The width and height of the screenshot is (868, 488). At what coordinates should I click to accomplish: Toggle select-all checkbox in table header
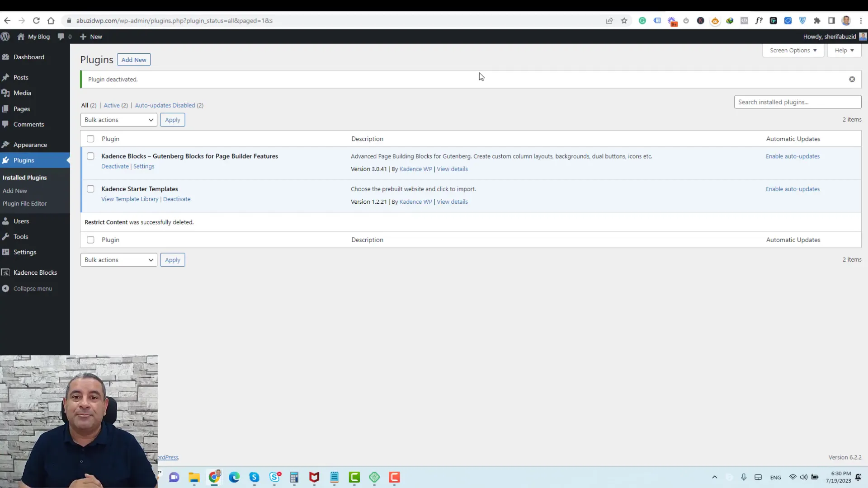(90, 139)
